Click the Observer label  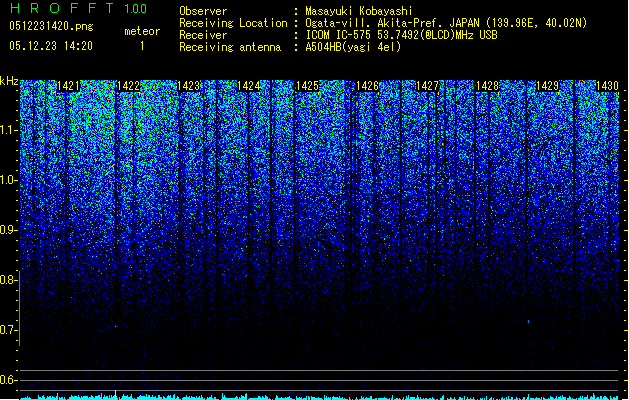[203, 11]
